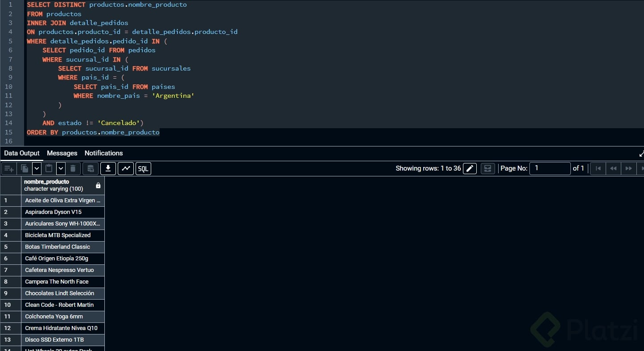This screenshot has width=644, height=351.
Task: Switch to the Data Output tab
Action: pos(22,153)
